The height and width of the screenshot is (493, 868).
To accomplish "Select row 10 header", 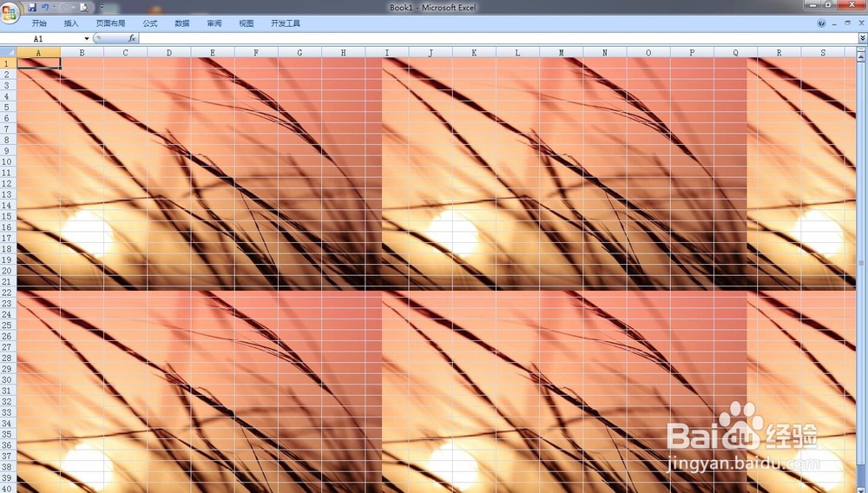I will click(x=8, y=161).
